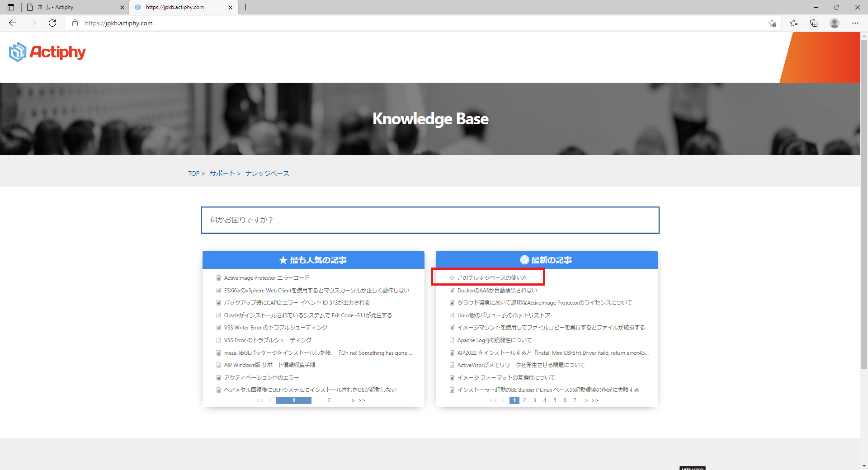The image size is (868, 470).
Task: Open ベアメタル回復後にUEFIシステム article
Action: click(x=311, y=390)
